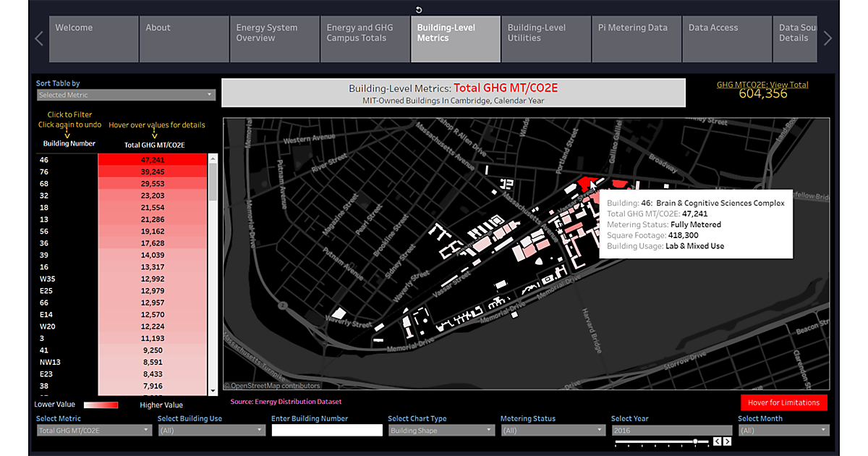
Task: Open the Select Building Use dropdown
Action: point(211,430)
